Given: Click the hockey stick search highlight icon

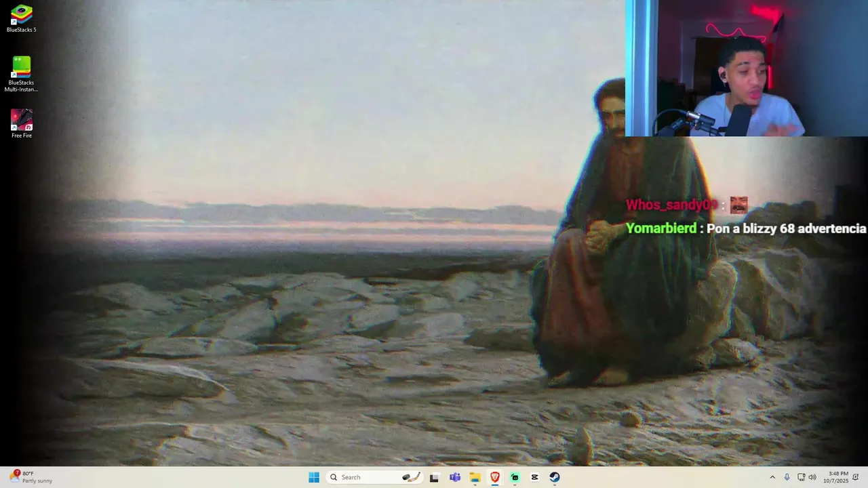Looking at the screenshot, I should point(411,477).
